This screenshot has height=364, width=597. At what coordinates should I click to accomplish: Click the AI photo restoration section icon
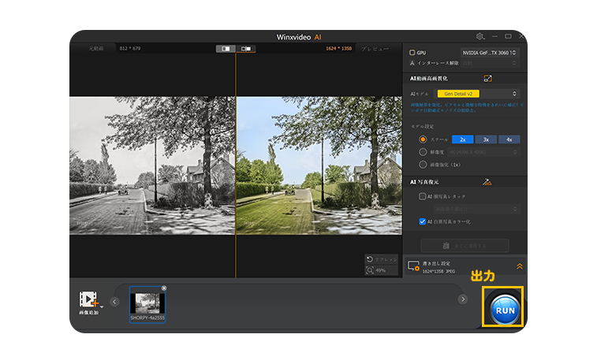pyautogui.click(x=487, y=182)
